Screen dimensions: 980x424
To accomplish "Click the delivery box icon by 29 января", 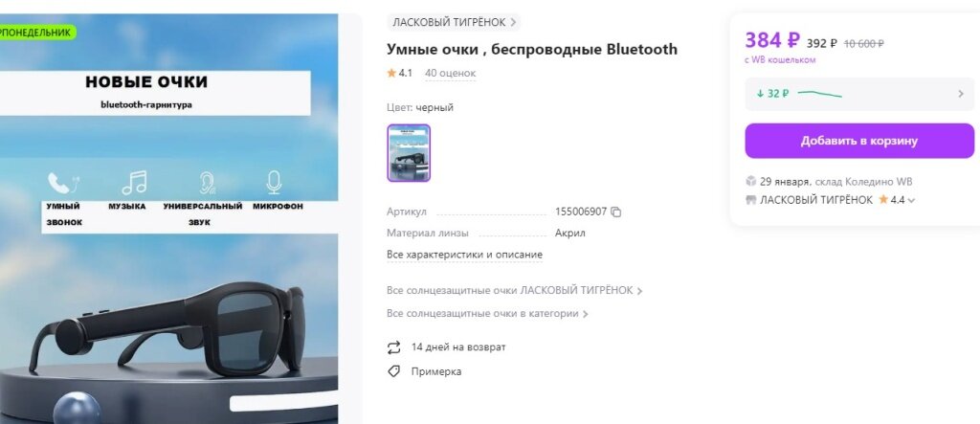I will coord(750,181).
